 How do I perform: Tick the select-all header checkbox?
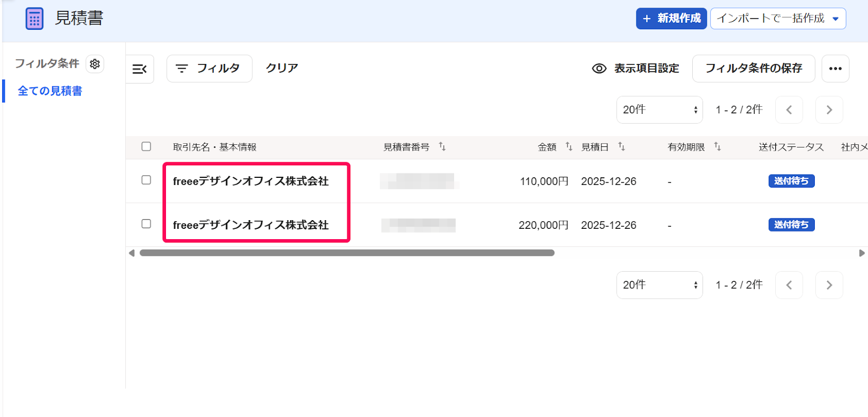pos(146,146)
